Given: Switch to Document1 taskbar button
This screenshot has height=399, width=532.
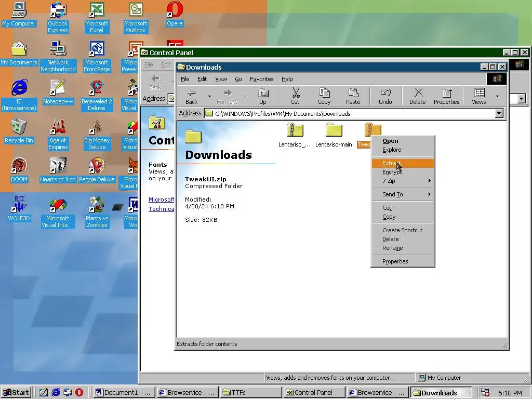Looking at the screenshot, I should (123, 393).
